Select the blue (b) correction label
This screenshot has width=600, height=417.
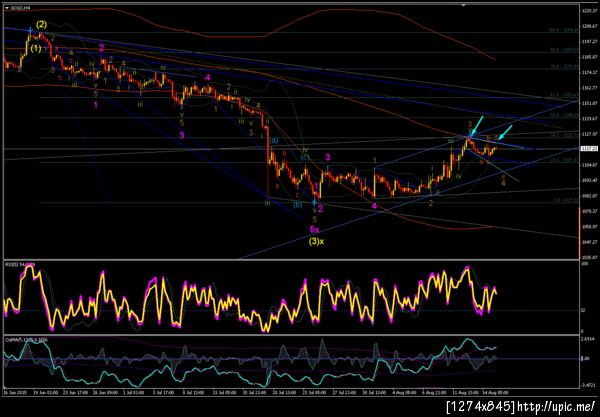(298, 205)
